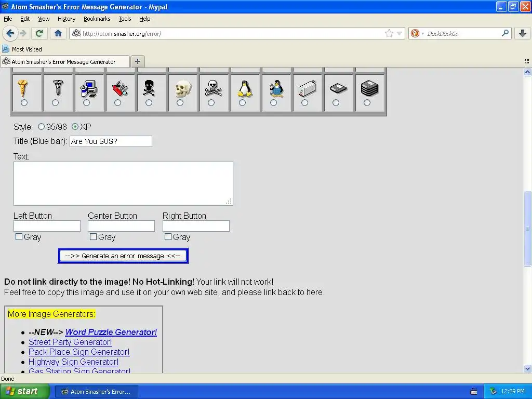The height and width of the screenshot is (399, 532).
Task: Open the Home page icon
Action: pyautogui.click(x=58, y=33)
